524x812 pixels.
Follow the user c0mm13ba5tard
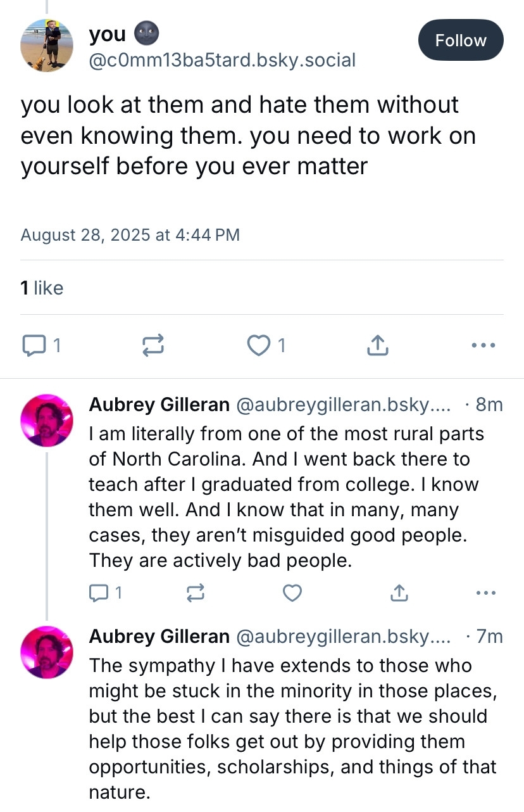coord(460,41)
